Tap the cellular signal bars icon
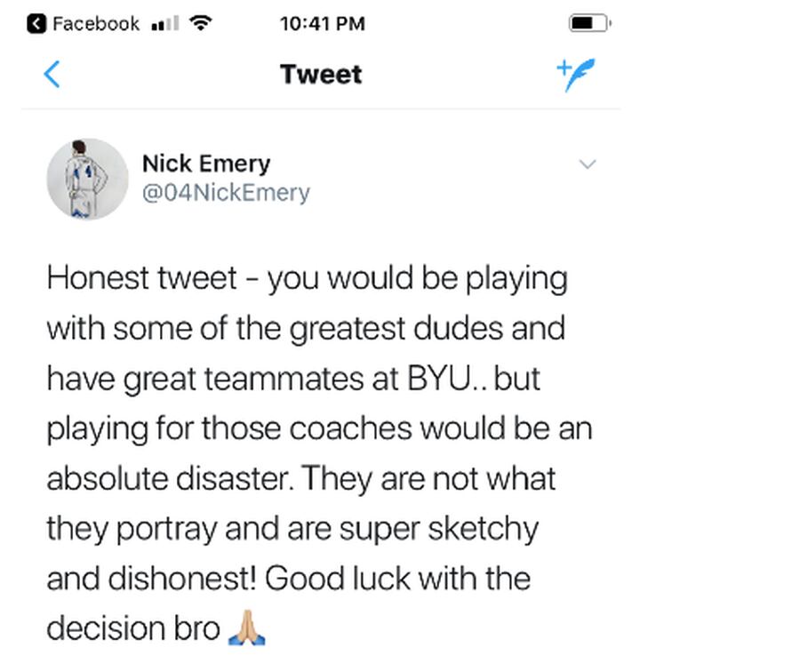Image resolution: width=800 pixels, height=672 pixels. [x=164, y=25]
